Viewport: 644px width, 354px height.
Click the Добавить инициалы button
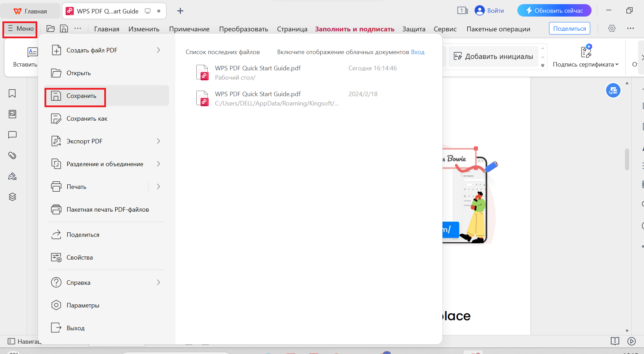point(494,57)
